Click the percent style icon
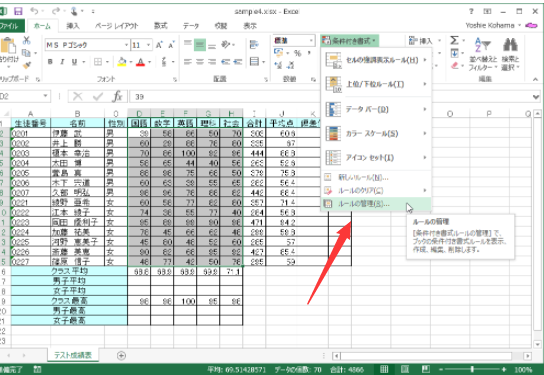The width and height of the screenshot is (544, 375). click(297, 53)
